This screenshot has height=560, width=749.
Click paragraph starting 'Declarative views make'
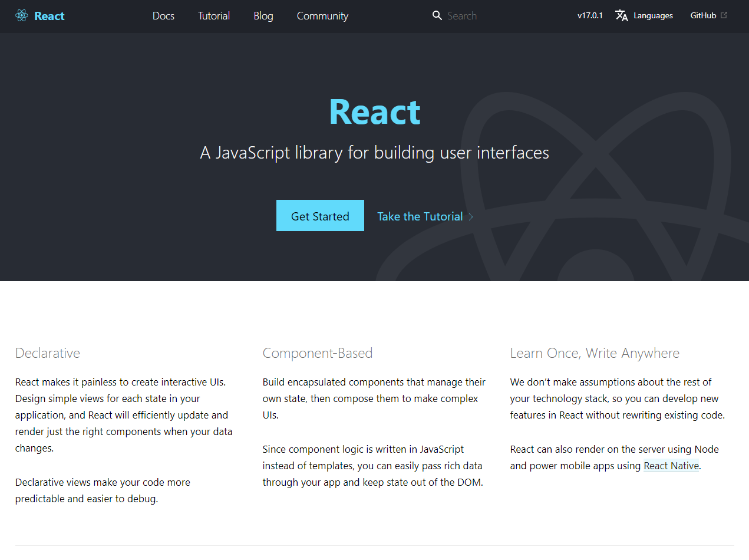[x=103, y=490]
